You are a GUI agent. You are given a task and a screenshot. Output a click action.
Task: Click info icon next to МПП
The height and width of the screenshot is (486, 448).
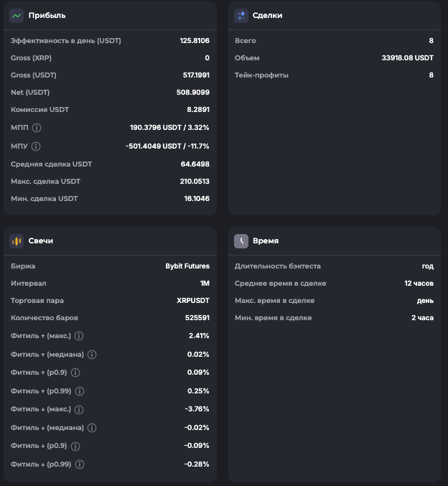(37, 128)
